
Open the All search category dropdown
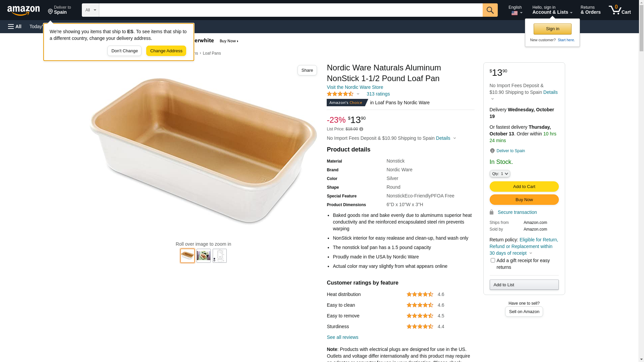pyautogui.click(x=90, y=10)
